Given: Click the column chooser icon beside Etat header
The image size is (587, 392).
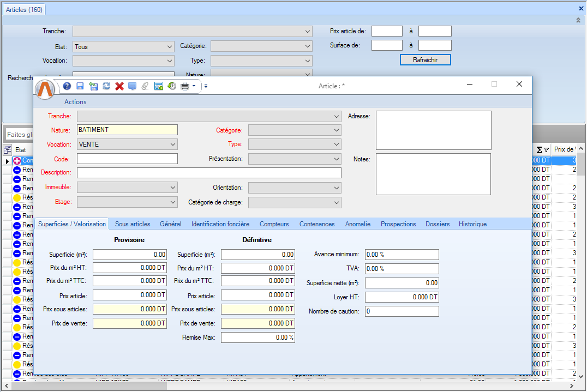Looking at the screenshot, I should click(x=8, y=149).
